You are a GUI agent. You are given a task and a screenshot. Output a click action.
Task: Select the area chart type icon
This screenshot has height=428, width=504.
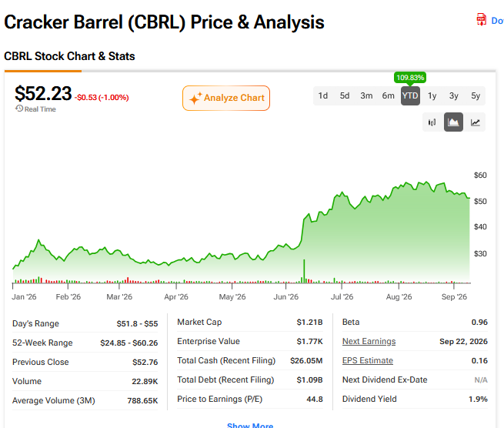click(453, 122)
